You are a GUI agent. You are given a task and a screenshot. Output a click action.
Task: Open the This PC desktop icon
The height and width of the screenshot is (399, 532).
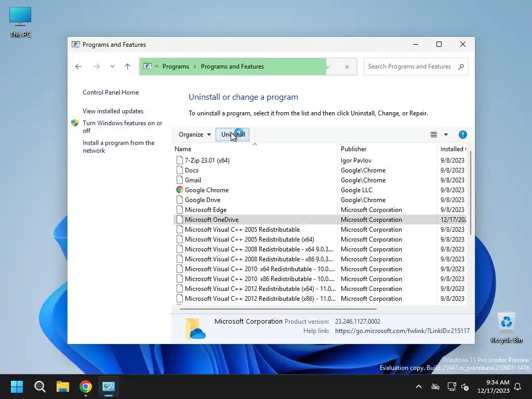click(x=20, y=22)
